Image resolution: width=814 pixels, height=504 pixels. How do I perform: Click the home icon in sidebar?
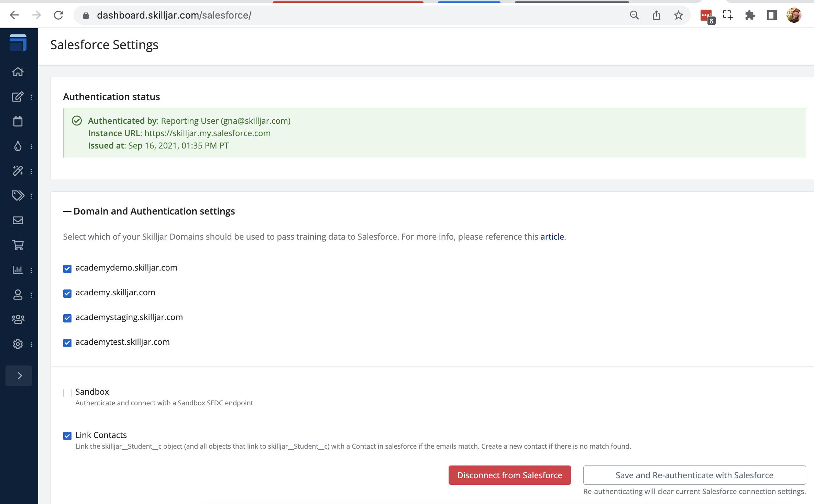coord(18,72)
